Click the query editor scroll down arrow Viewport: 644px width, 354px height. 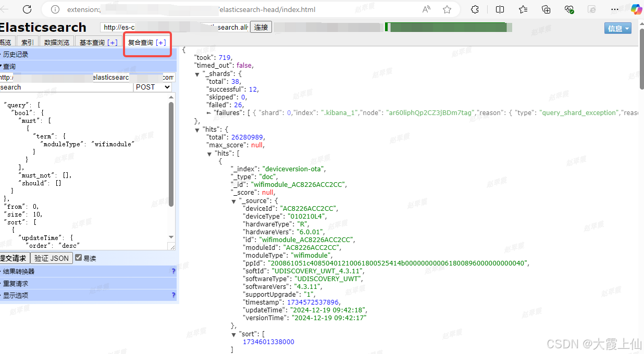(x=171, y=237)
